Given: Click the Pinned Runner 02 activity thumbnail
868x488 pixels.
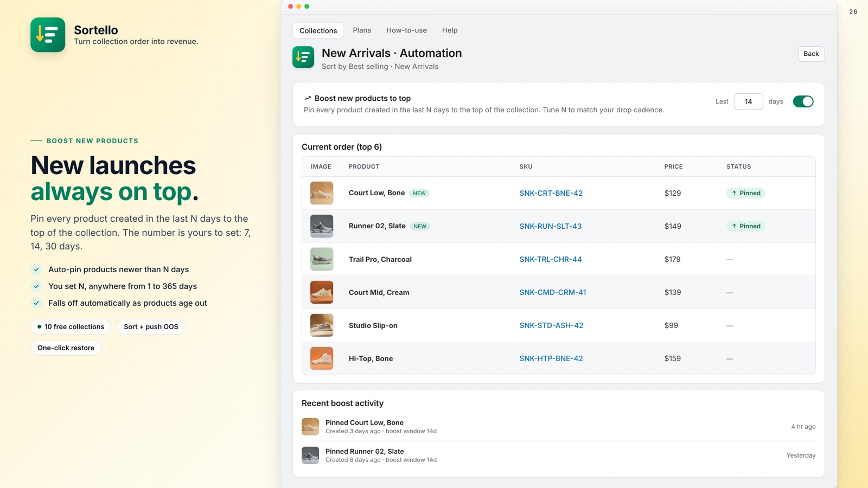Looking at the screenshot, I should [x=310, y=455].
